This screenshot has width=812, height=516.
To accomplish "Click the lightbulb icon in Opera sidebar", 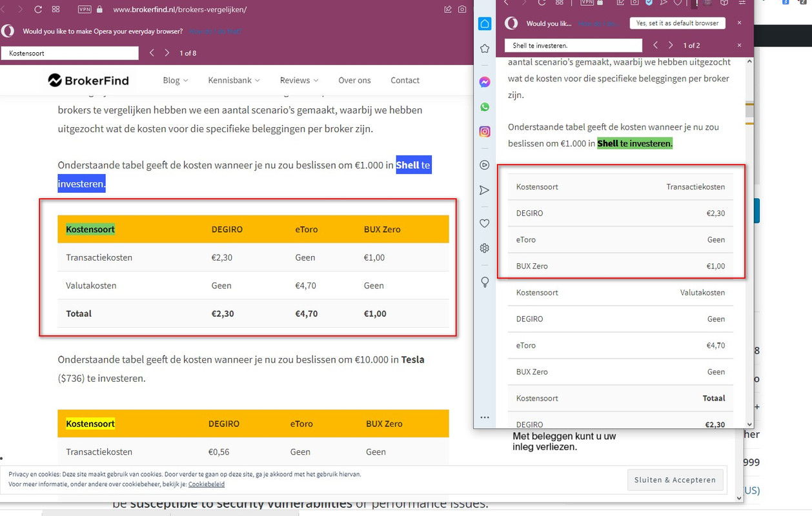I will [485, 282].
